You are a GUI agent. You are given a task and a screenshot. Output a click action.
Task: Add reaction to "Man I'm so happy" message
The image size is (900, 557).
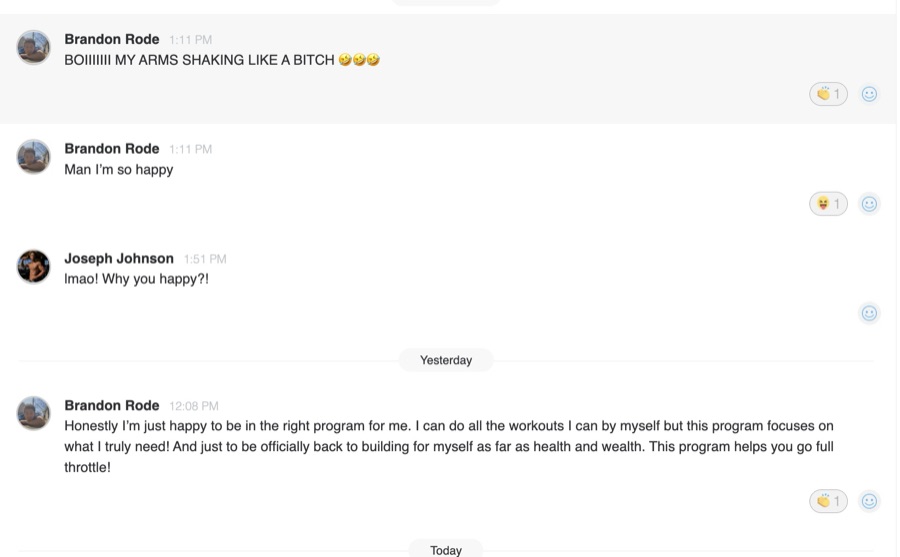(x=869, y=204)
